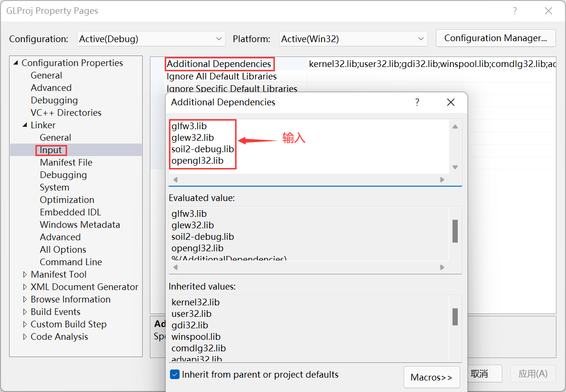Click the Macros>> button
566x392 pixels.
click(x=431, y=377)
